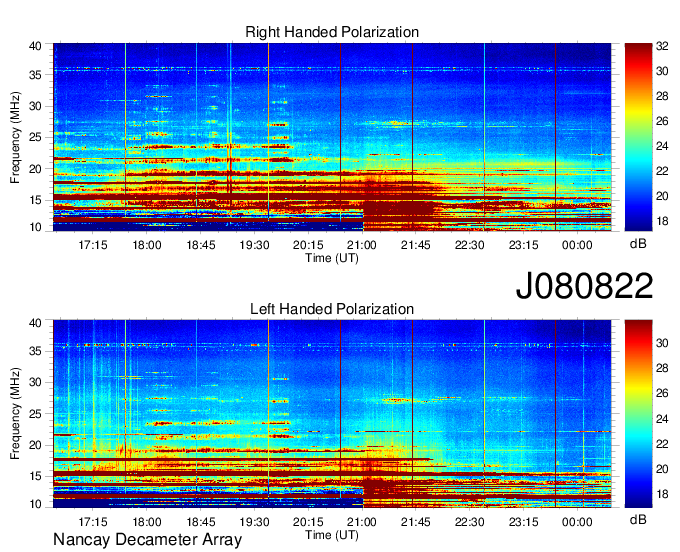Click the 25 MHz tick on the left-handed plot

pos(36,414)
